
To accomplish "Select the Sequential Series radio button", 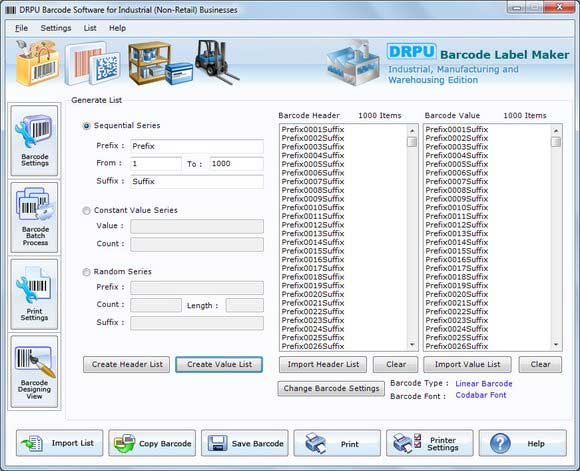I will 86,126.
